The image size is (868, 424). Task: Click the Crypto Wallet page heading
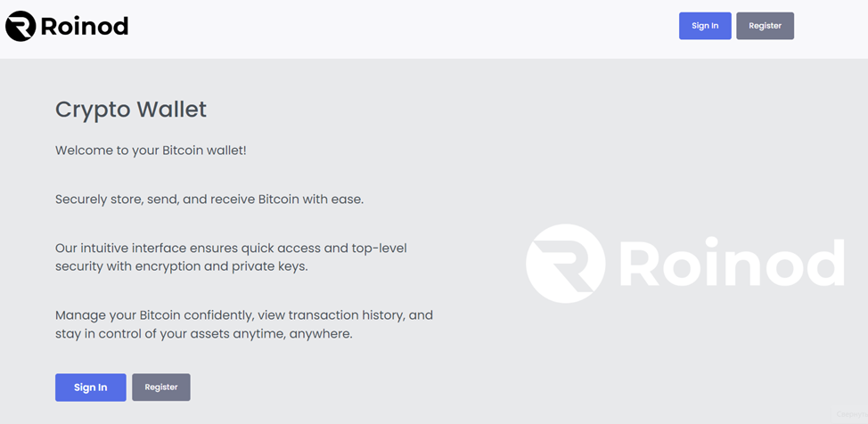pyautogui.click(x=131, y=110)
